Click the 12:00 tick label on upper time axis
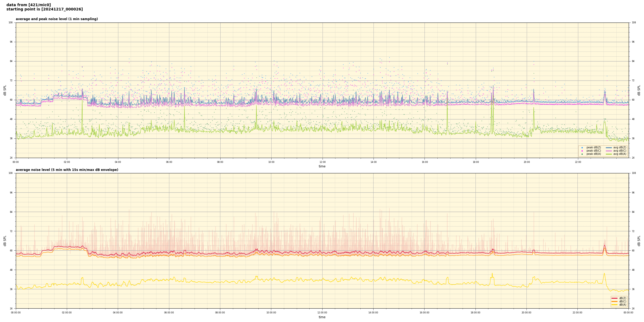This screenshot has height=322, width=644. 322,162
